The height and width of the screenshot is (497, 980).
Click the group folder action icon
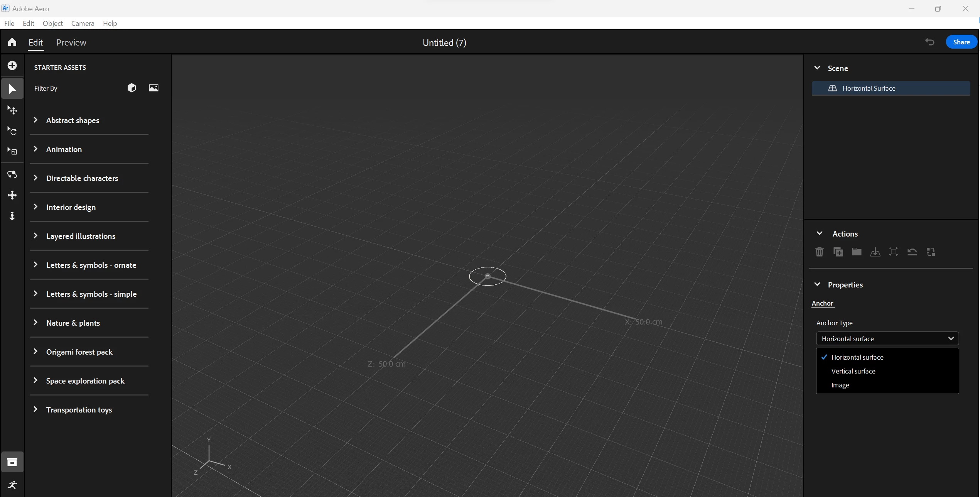[x=856, y=252]
